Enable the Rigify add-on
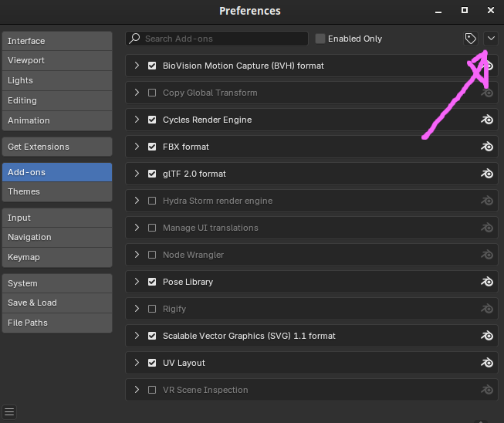This screenshot has height=423, width=504. [152, 309]
